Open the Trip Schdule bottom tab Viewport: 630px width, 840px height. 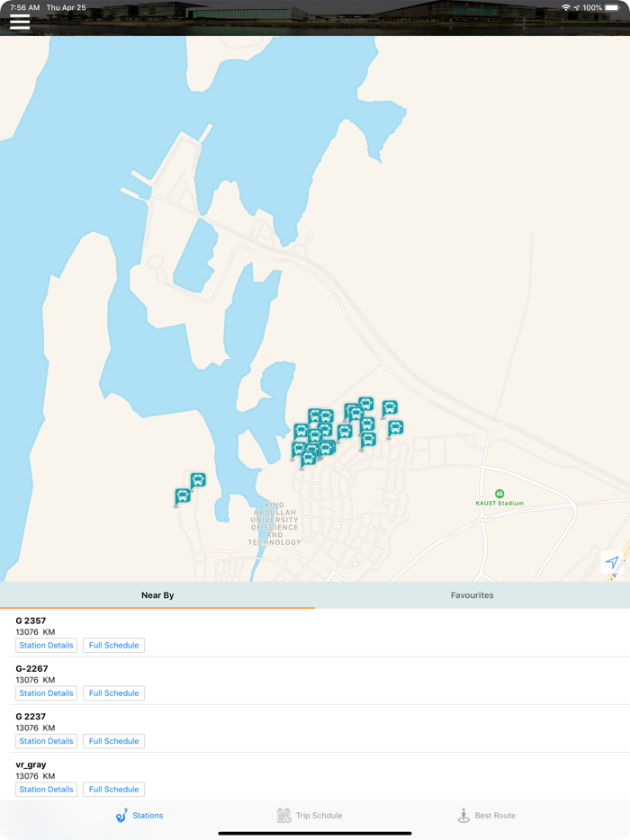coord(310,816)
